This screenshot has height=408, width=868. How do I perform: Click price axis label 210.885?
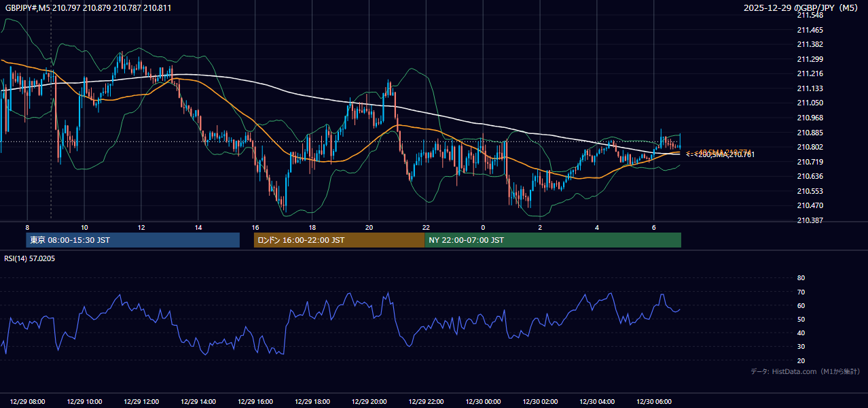click(x=810, y=133)
